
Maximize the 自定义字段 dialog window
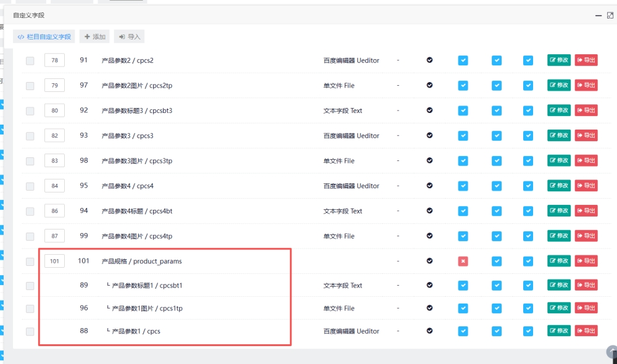(610, 15)
